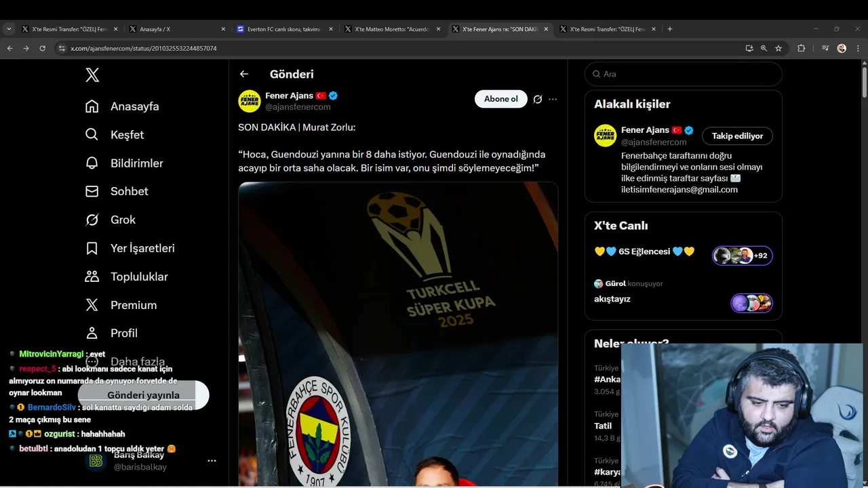This screenshot has width=868, height=488.
Task: Click the X logo in sidebar
Action: point(92,75)
